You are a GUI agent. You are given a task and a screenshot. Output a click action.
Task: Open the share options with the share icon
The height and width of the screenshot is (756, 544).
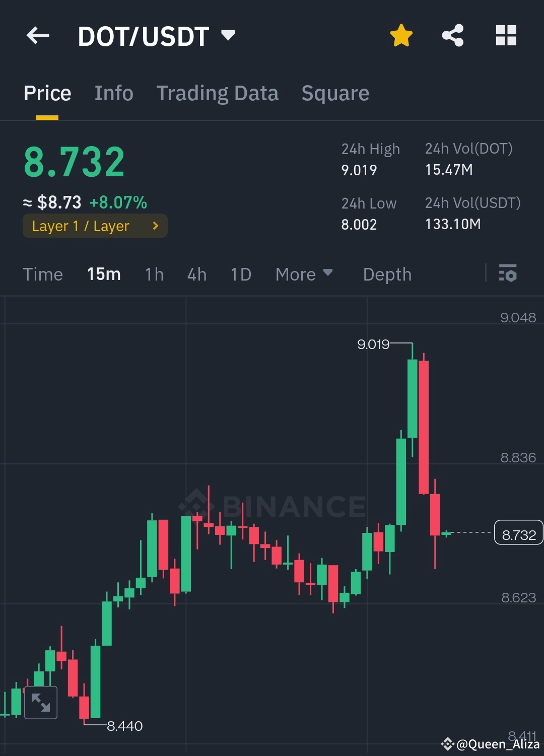[453, 35]
